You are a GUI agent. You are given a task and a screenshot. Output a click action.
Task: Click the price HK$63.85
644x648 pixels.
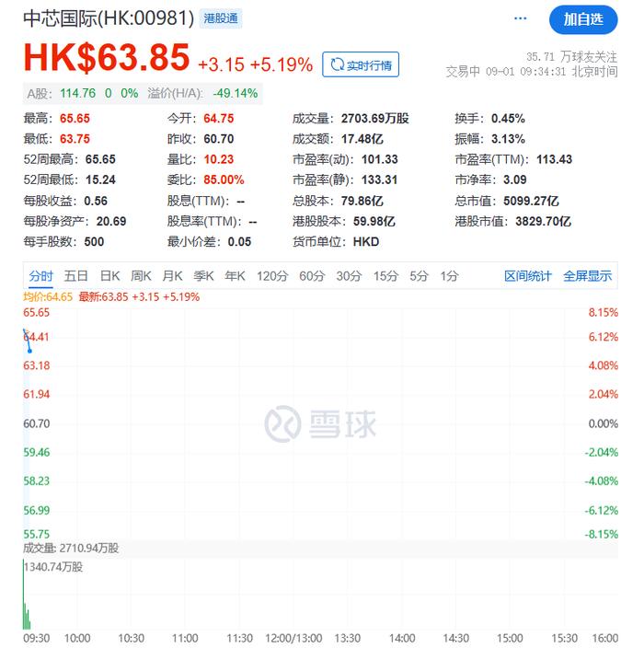pyautogui.click(x=106, y=57)
